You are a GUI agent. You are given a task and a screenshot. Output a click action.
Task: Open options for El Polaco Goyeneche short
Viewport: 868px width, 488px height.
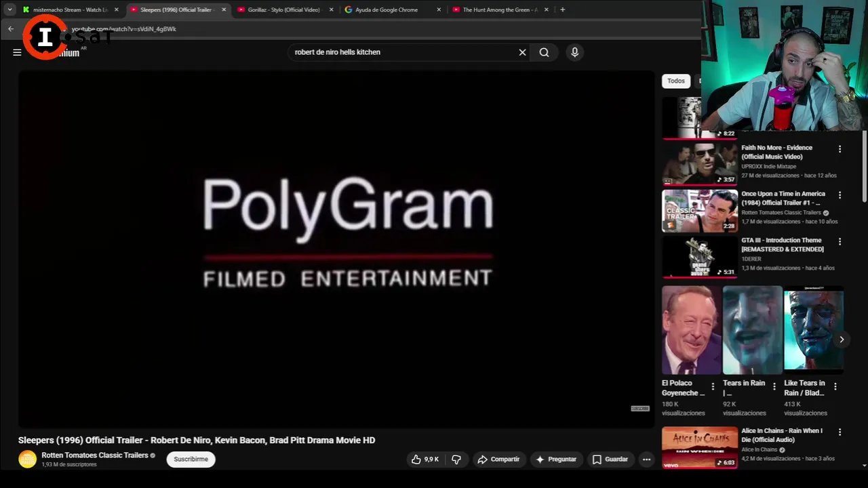[713, 386]
